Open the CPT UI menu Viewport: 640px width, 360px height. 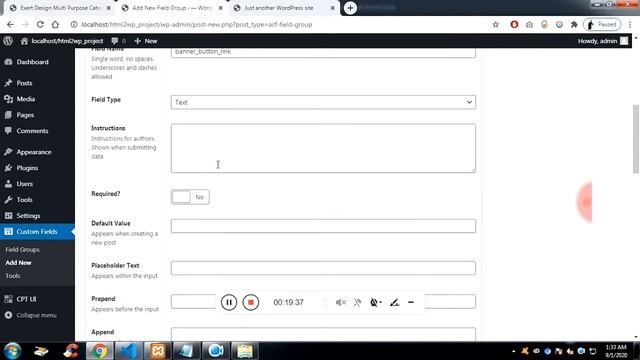coord(27,299)
